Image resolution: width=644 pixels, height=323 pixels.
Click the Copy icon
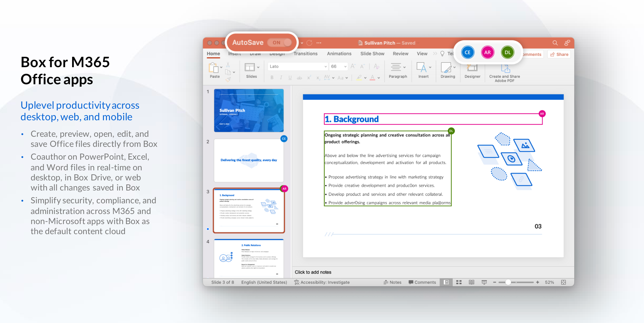pyautogui.click(x=228, y=72)
